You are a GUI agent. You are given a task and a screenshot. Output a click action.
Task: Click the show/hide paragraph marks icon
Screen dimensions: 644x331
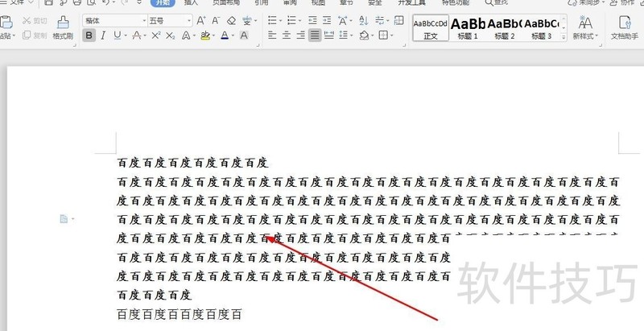(379, 20)
